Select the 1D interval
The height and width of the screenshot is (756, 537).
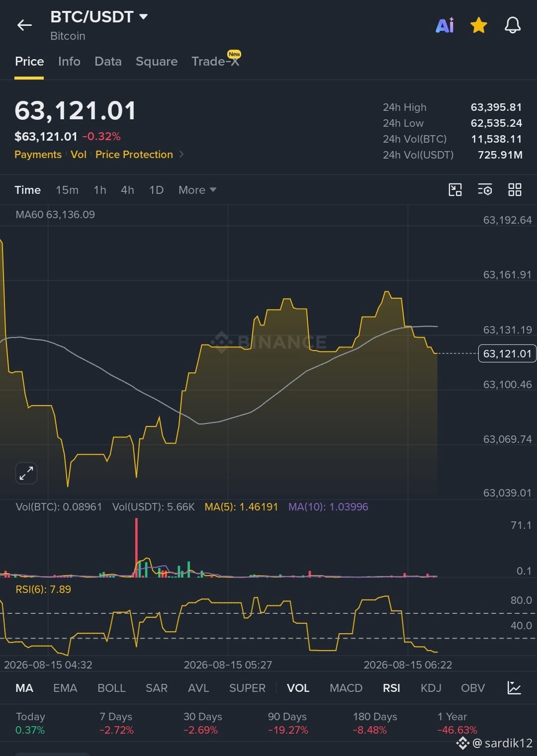tap(156, 190)
